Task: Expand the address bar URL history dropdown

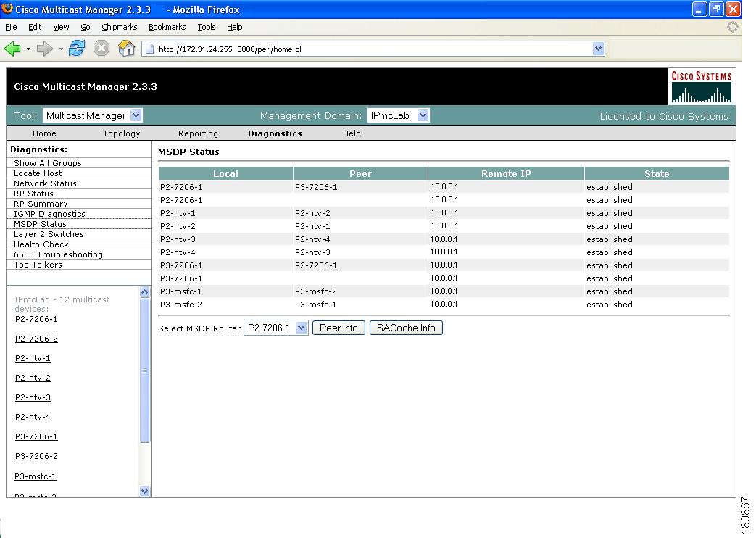Action: (598, 49)
